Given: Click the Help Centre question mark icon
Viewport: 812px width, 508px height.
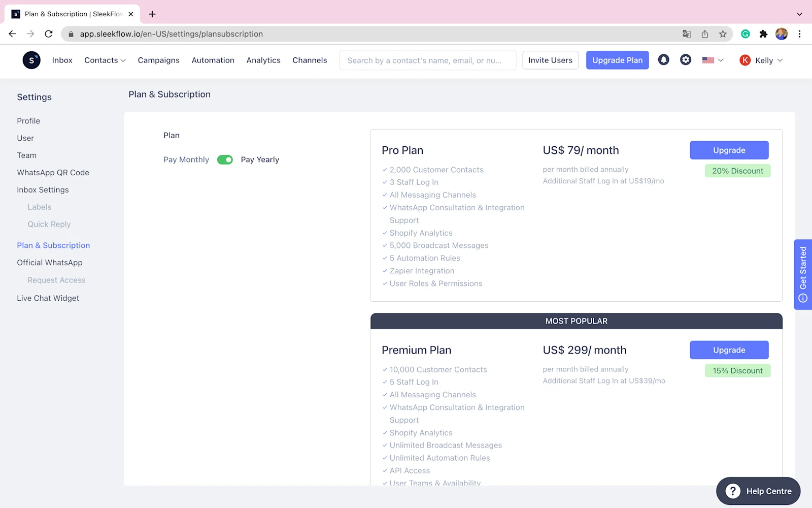Looking at the screenshot, I should [x=733, y=491].
